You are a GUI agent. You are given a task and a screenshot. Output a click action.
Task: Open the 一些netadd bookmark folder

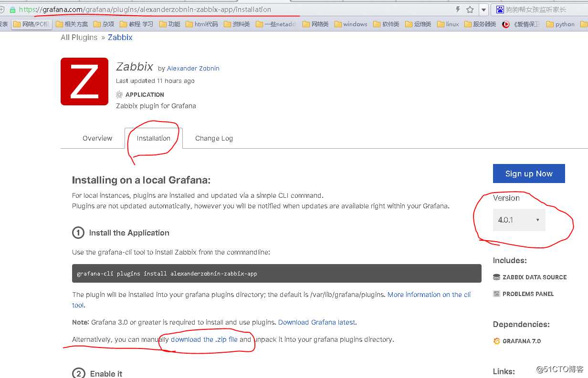point(275,24)
